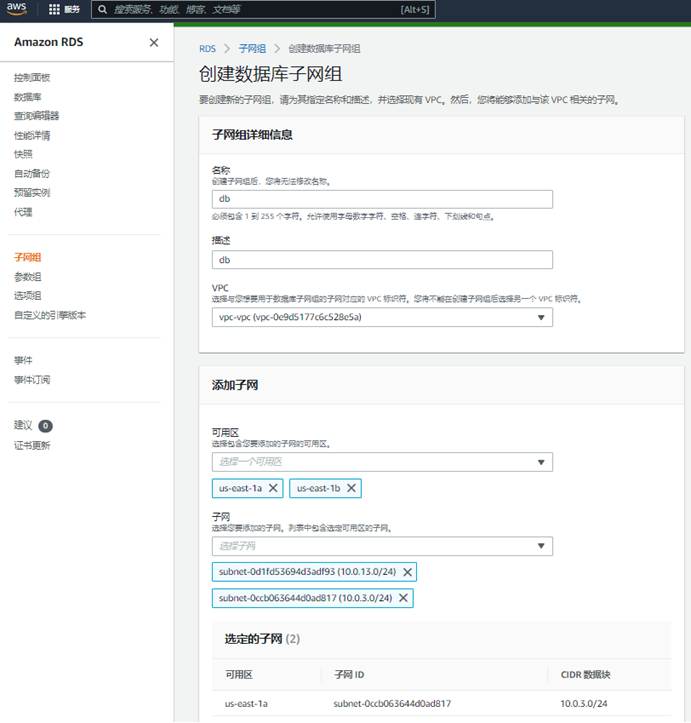
Task: Select the 10.0.3.0/24 table cell
Action: tap(584, 704)
